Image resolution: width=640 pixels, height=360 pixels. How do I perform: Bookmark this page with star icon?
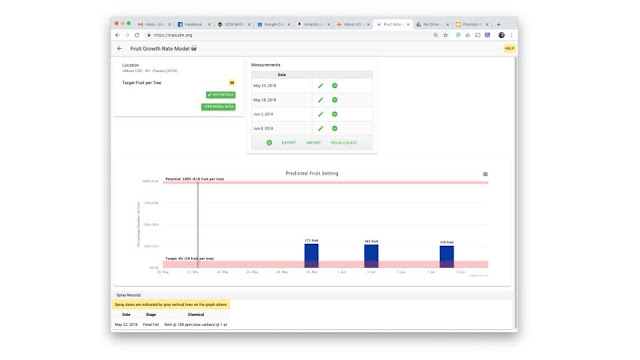(x=446, y=35)
